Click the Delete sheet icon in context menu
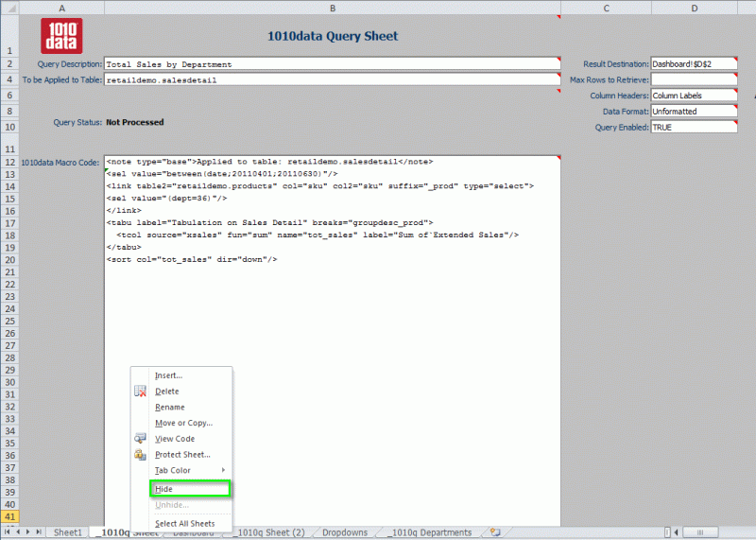This screenshot has height=540, width=756. [x=140, y=392]
